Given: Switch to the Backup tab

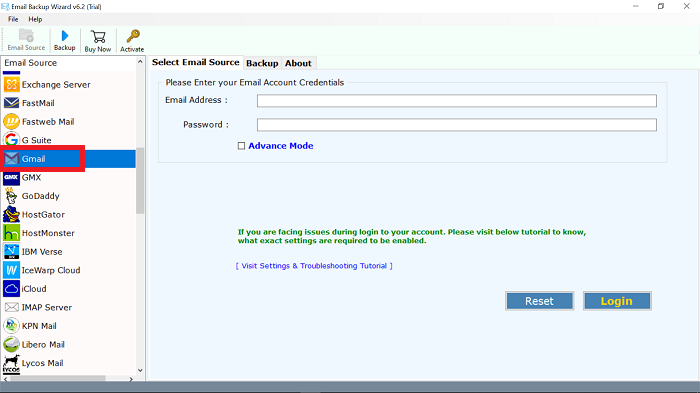Looking at the screenshot, I should 262,63.
